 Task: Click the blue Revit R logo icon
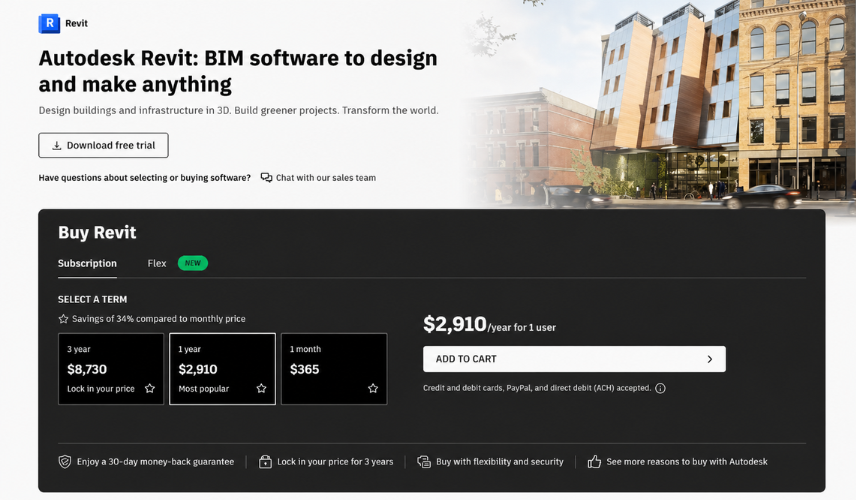click(49, 23)
